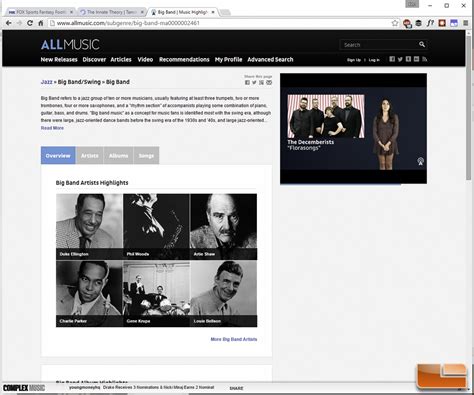Go to Recommendations
The height and width of the screenshot is (395, 474).
[x=184, y=59]
